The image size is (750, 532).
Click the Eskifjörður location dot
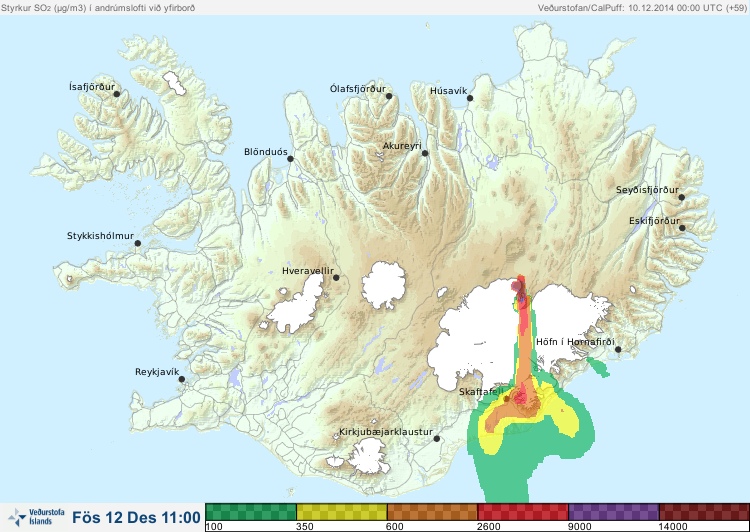point(682,228)
